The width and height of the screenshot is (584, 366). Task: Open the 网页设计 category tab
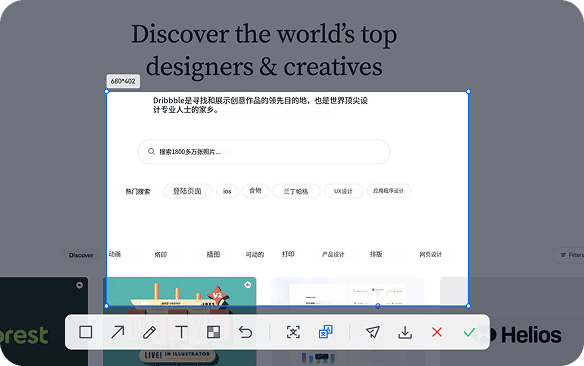tap(431, 254)
